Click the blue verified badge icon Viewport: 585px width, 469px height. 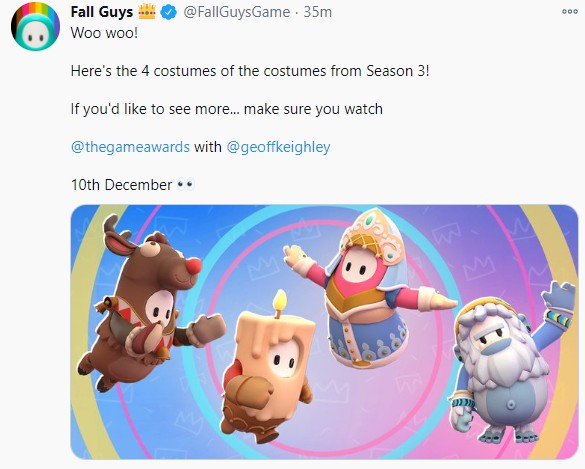click(x=169, y=12)
